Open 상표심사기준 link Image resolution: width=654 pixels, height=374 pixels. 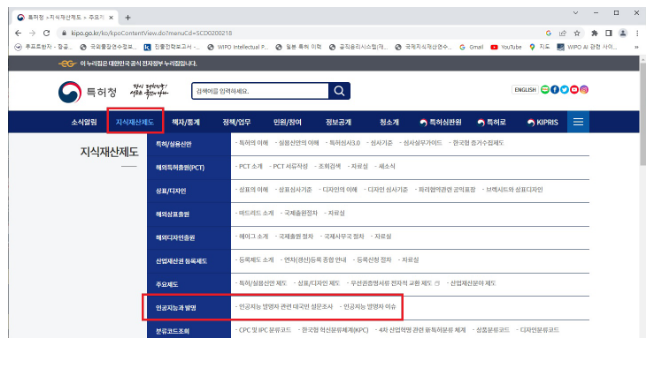pyautogui.click(x=295, y=190)
